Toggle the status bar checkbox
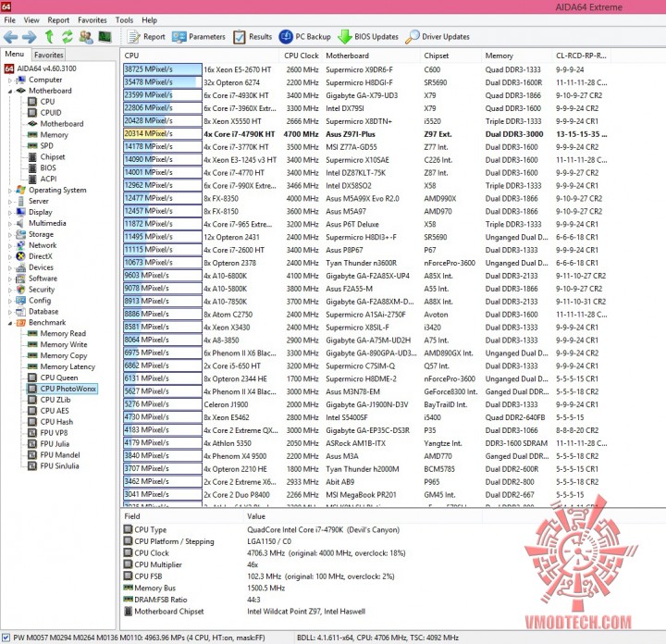The height and width of the screenshot is (644, 666). 6,638
